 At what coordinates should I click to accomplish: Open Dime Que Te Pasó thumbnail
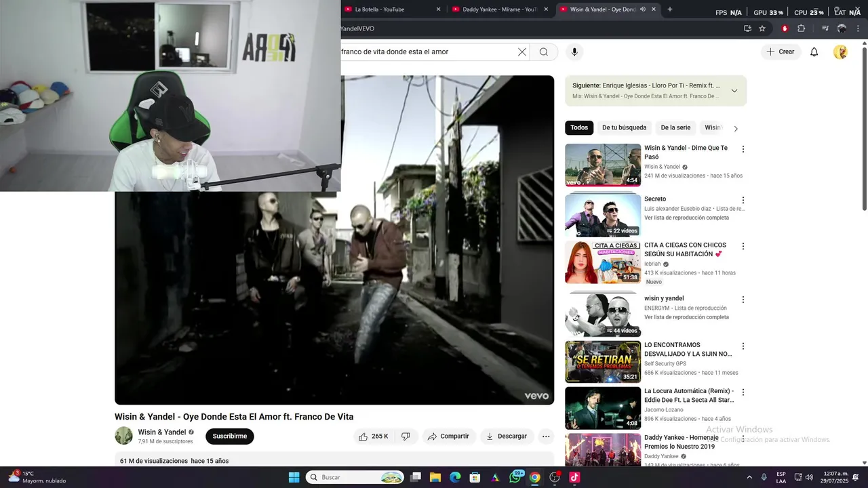click(603, 165)
